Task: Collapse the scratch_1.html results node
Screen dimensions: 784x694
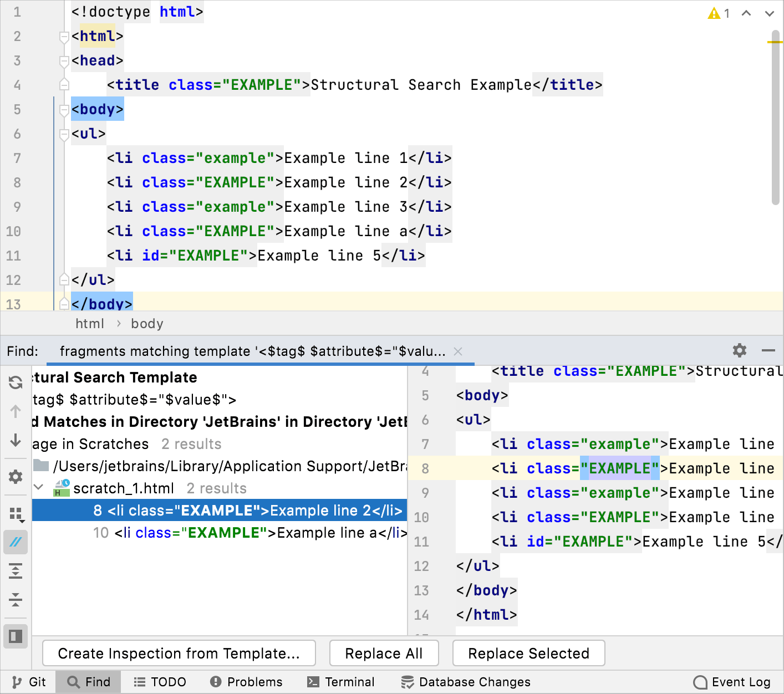Action: click(39, 488)
